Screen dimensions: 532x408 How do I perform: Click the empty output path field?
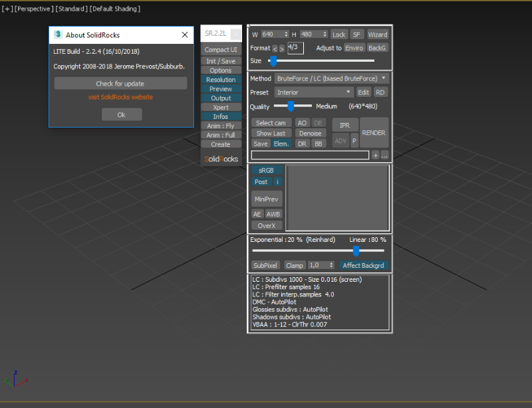[x=310, y=155]
